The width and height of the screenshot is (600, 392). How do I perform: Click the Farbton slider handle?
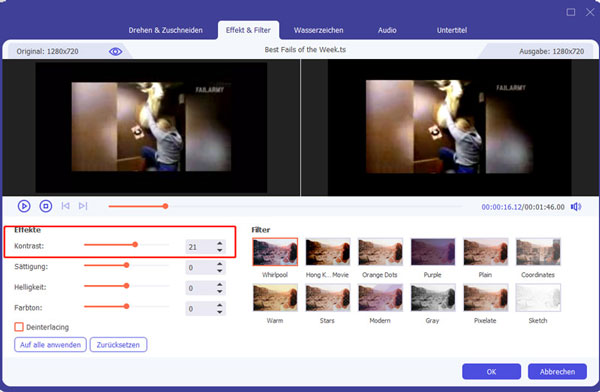click(x=126, y=306)
